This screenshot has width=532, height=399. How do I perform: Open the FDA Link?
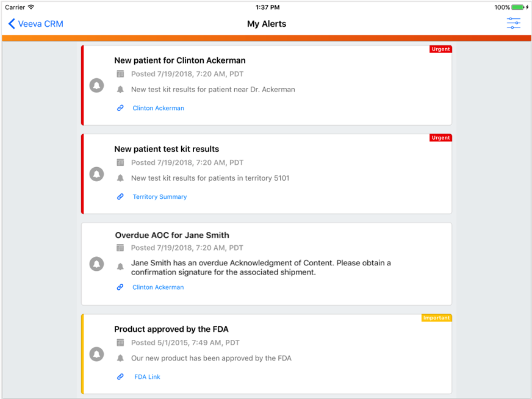tap(147, 377)
